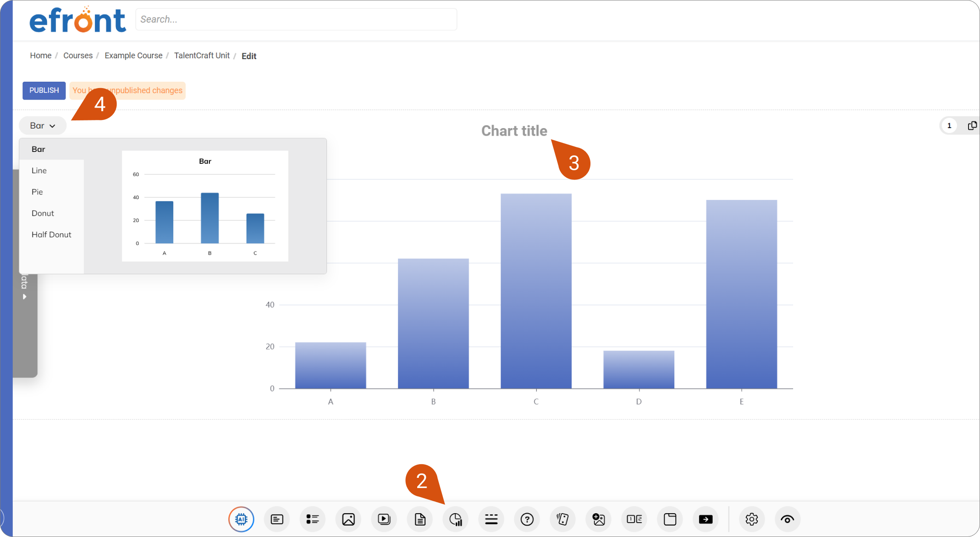Select Bar in chart type list
The height and width of the screenshot is (537, 980).
coord(52,149)
